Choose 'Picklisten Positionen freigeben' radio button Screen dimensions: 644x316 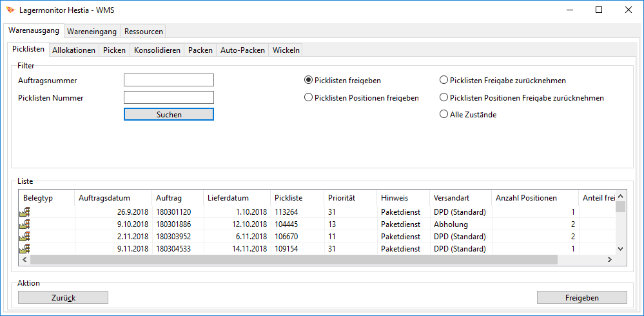pos(308,98)
